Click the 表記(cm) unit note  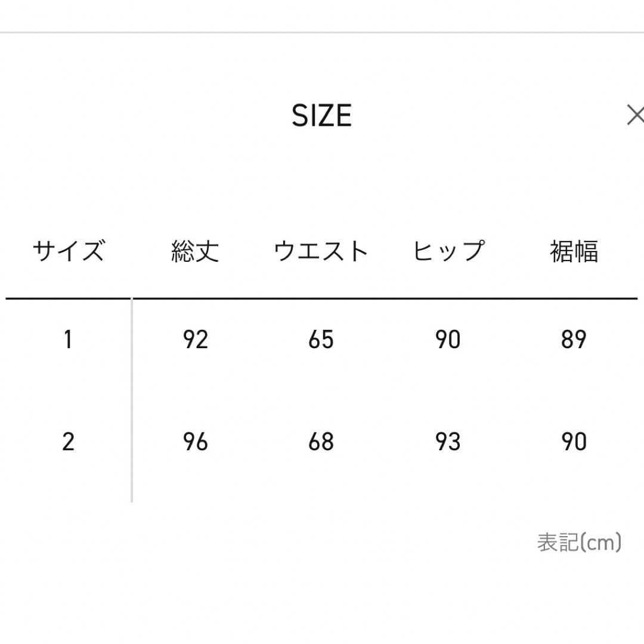click(x=579, y=542)
